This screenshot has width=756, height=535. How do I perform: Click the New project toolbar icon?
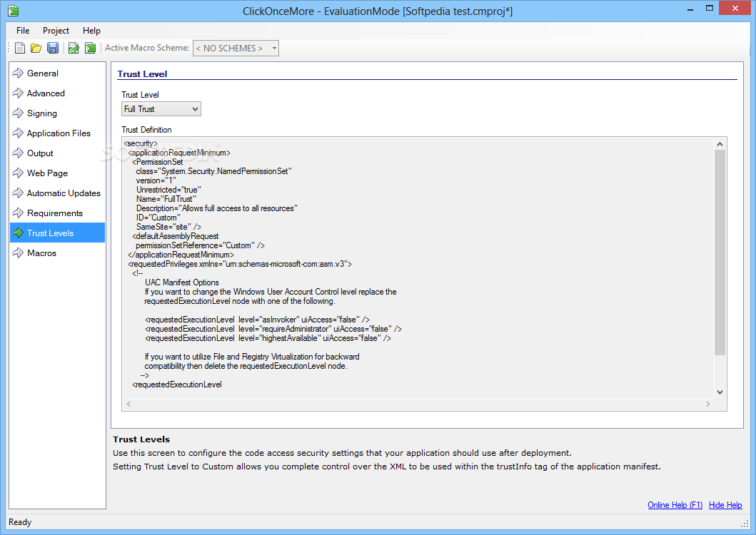20,48
